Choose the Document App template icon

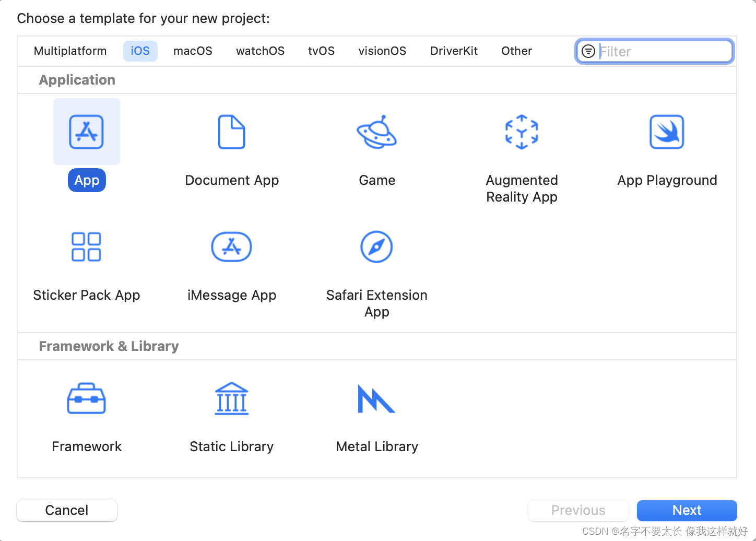pyautogui.click(x=231, y=132)
